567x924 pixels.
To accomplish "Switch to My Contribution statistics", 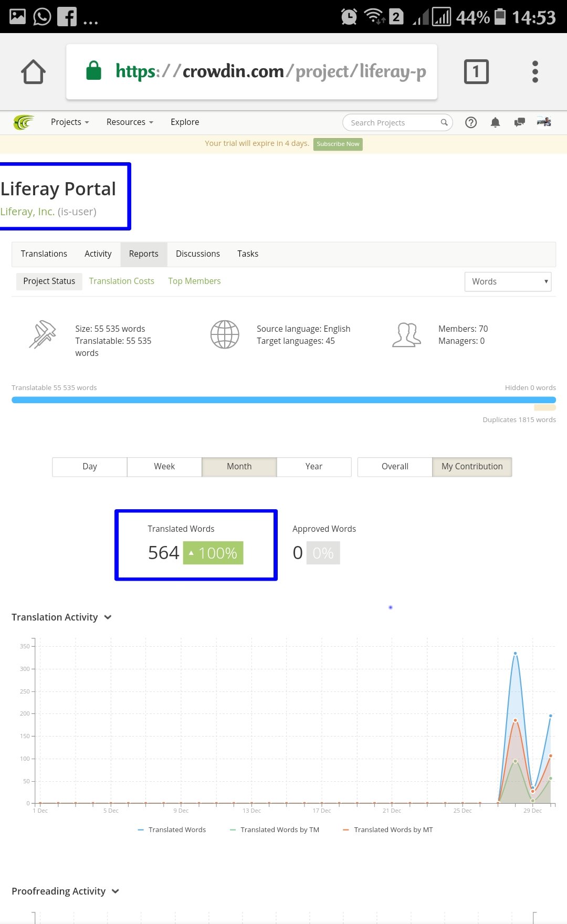I will (472, 467).
